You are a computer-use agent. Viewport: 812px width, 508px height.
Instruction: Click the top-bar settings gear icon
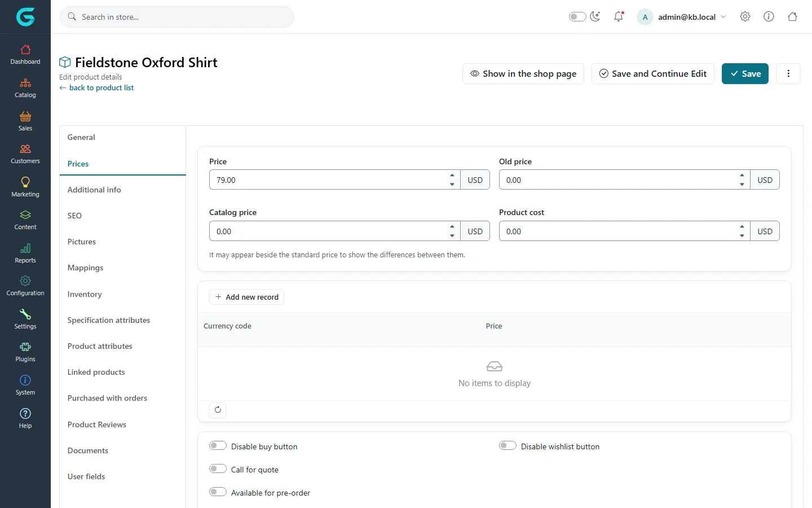pyautogui.click(x=745, y=16)
